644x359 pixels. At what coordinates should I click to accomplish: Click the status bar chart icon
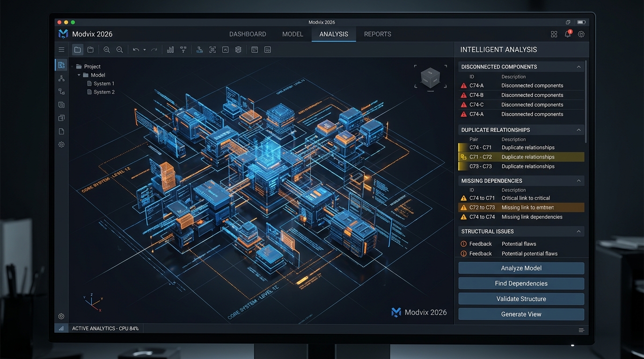click(61, 329)
